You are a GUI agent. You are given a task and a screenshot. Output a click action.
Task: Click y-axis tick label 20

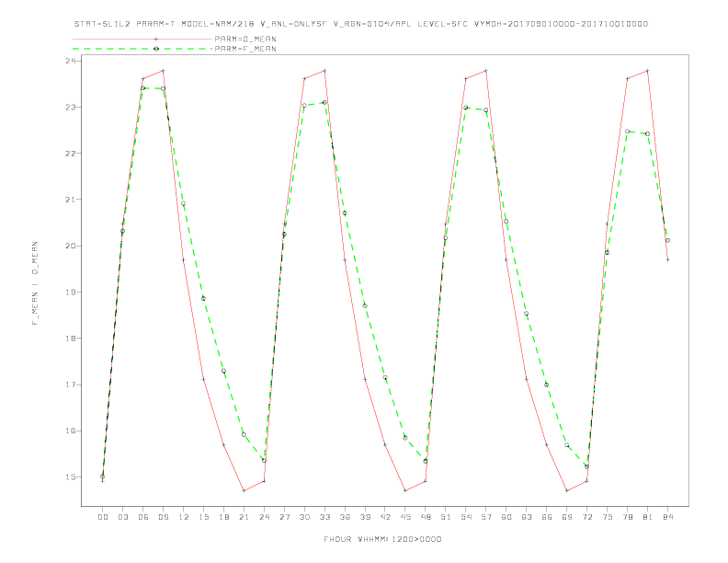click(x=71, y=246)
